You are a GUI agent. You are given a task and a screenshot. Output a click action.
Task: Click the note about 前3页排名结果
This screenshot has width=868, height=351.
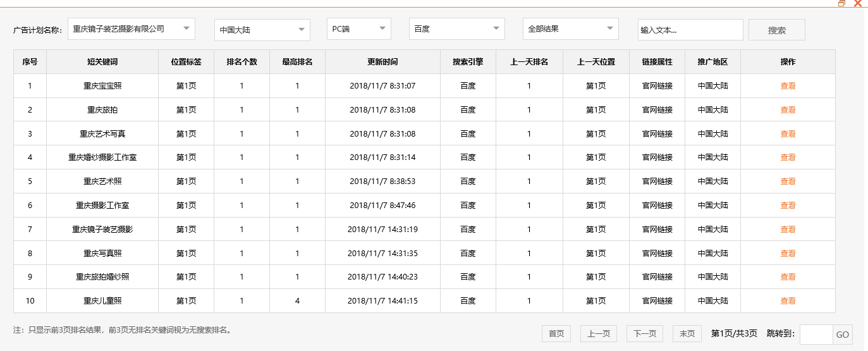click(122, 330)
